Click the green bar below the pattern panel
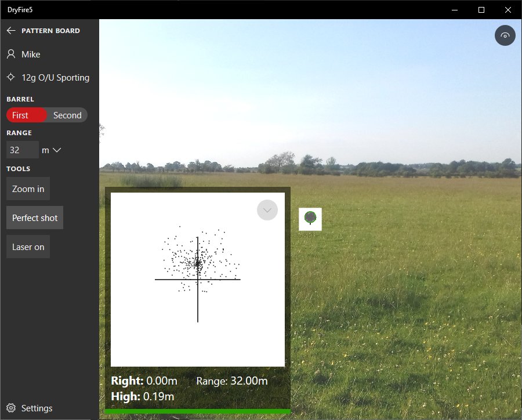The height and width of the screenshot is (420, 522). 197,412
